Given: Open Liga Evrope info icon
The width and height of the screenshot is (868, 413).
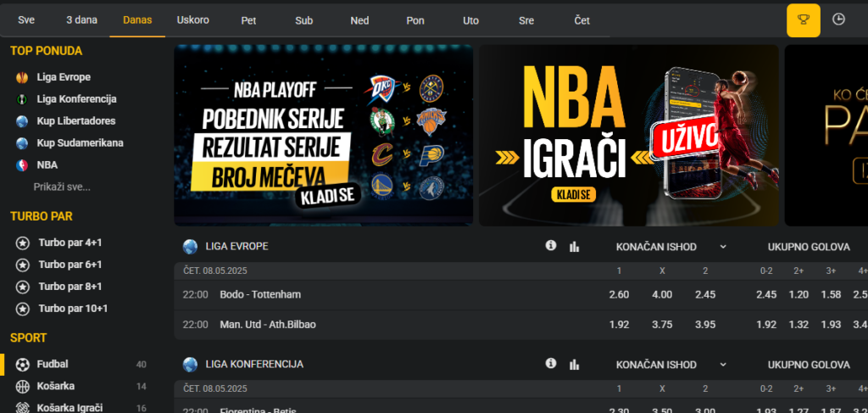Looking at the screenshot, I should tap(550, 245).
